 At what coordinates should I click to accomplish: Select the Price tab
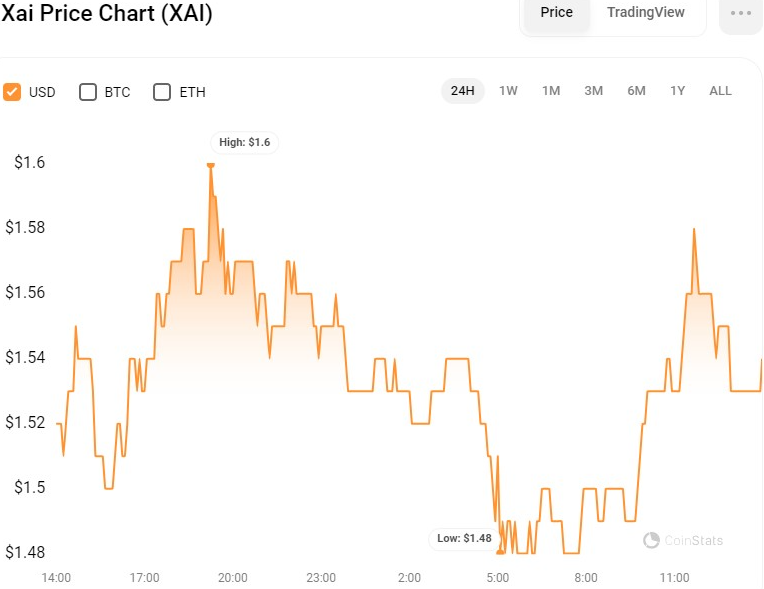pos(556,12)
